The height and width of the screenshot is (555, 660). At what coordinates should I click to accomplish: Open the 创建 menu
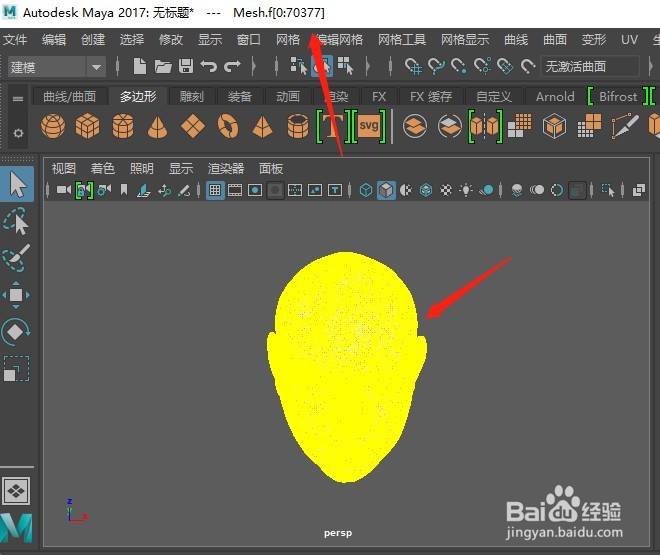coord(93,40)
